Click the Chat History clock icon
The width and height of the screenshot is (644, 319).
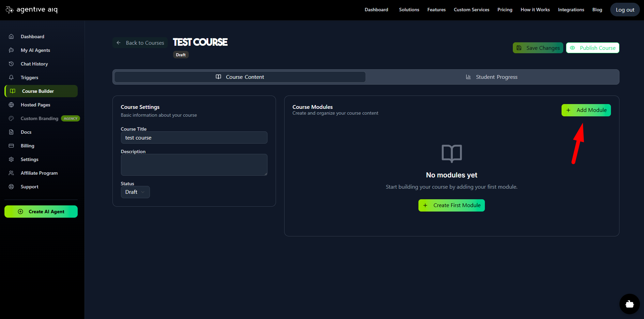11,64
